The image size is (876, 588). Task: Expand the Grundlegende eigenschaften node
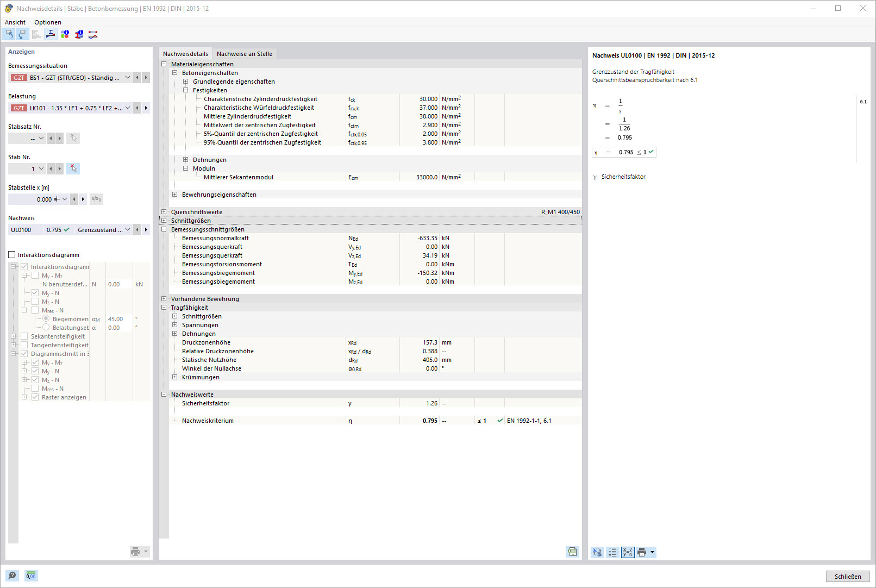[x=185, y=82]
